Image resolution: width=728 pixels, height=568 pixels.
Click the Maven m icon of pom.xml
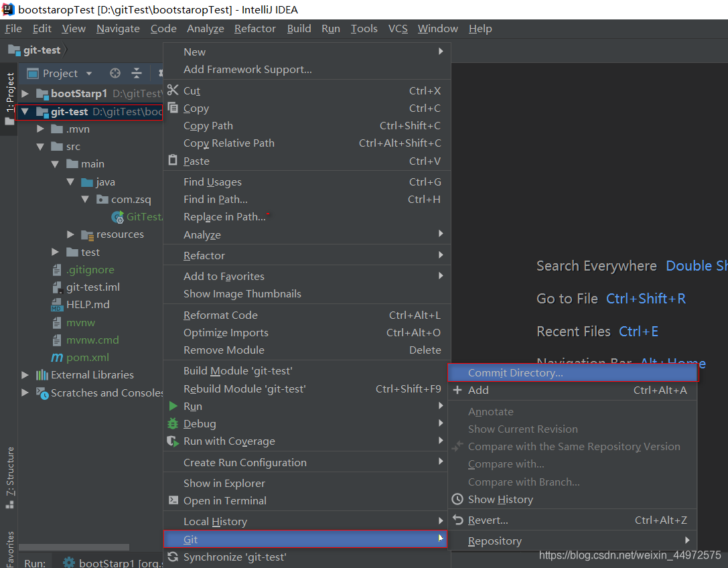(57, 357)
